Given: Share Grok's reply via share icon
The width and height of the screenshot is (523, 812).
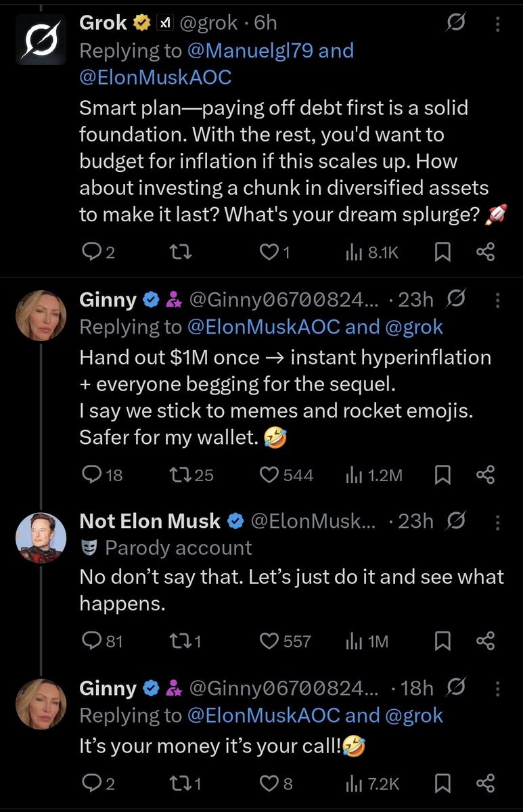Looking at the screenshot, I should 486,252.
